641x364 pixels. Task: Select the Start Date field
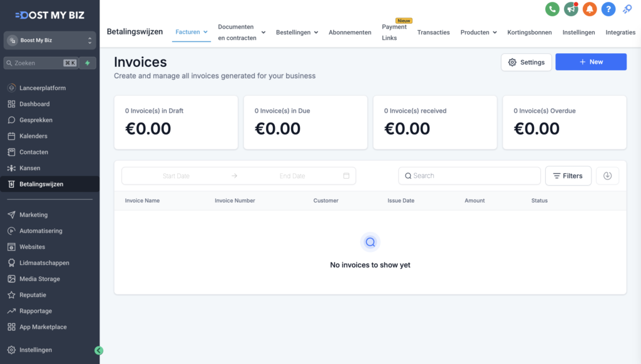click(176, 176)
